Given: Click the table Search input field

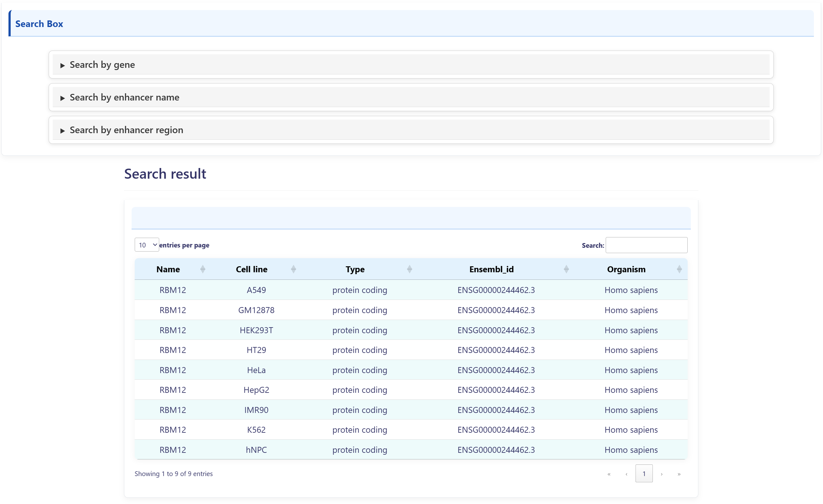Looking at the screenshot, I should [646, 245].
